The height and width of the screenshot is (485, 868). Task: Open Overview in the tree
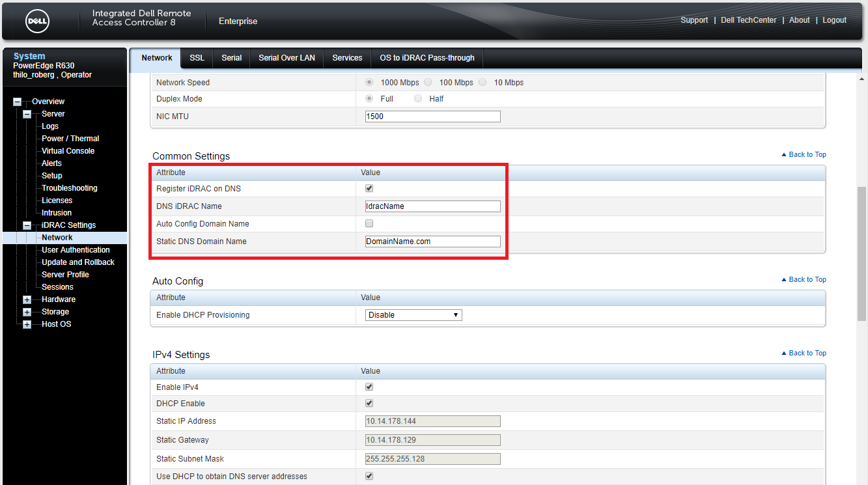click(x=48, y=102)
